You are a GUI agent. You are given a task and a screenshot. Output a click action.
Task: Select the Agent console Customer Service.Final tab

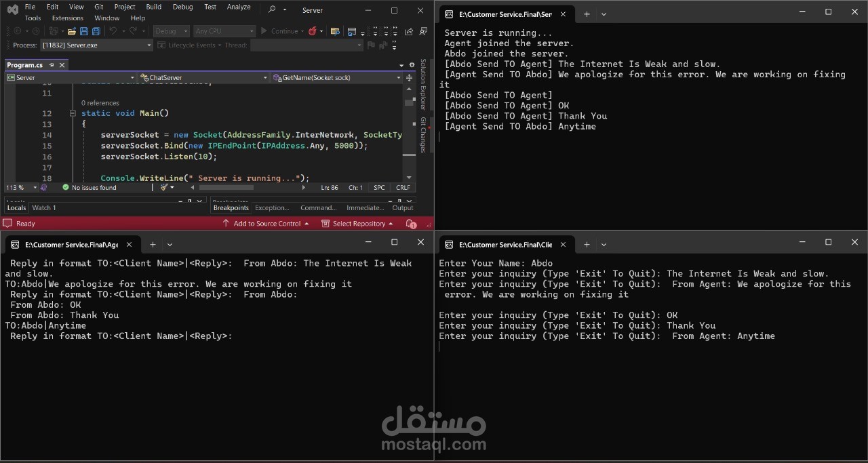(x=73, y=244)
